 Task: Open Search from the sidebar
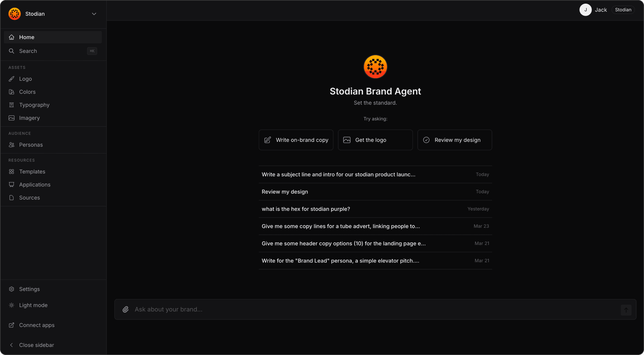(28, 51)
